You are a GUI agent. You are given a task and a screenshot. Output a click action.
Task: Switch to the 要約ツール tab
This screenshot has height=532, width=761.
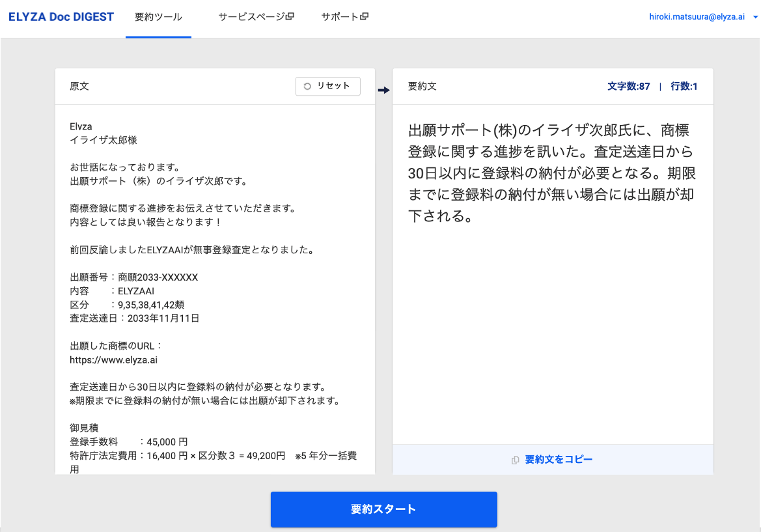[x=158, y=18]
